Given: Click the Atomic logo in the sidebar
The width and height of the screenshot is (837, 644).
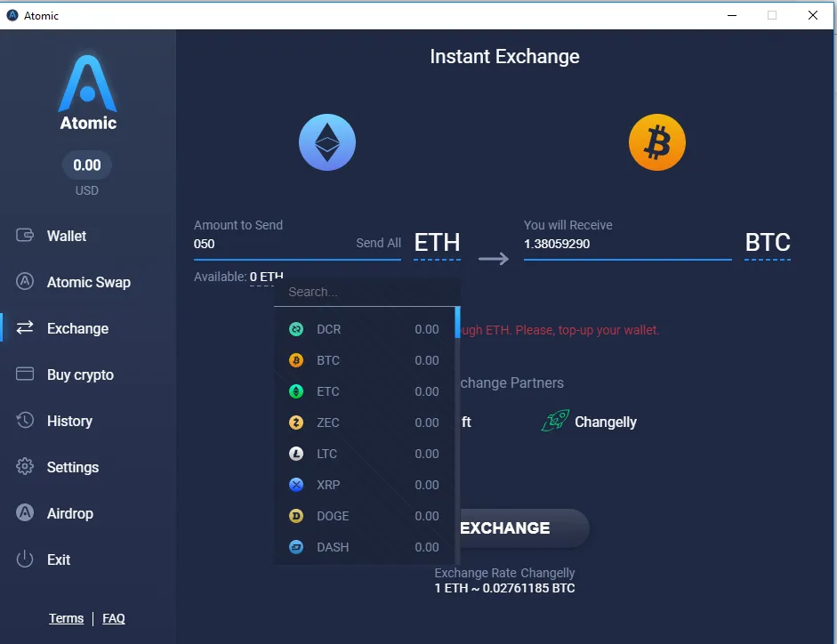Looking at the screenshot, I should tap(87, 92).
